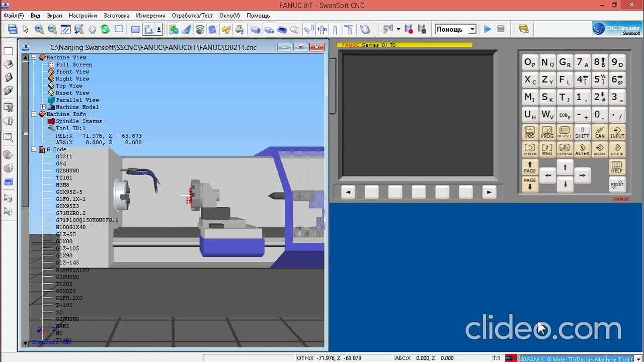Viewport: 644px width, 362px height.
Task: Select Top View tree item
Action: point(69,85)
